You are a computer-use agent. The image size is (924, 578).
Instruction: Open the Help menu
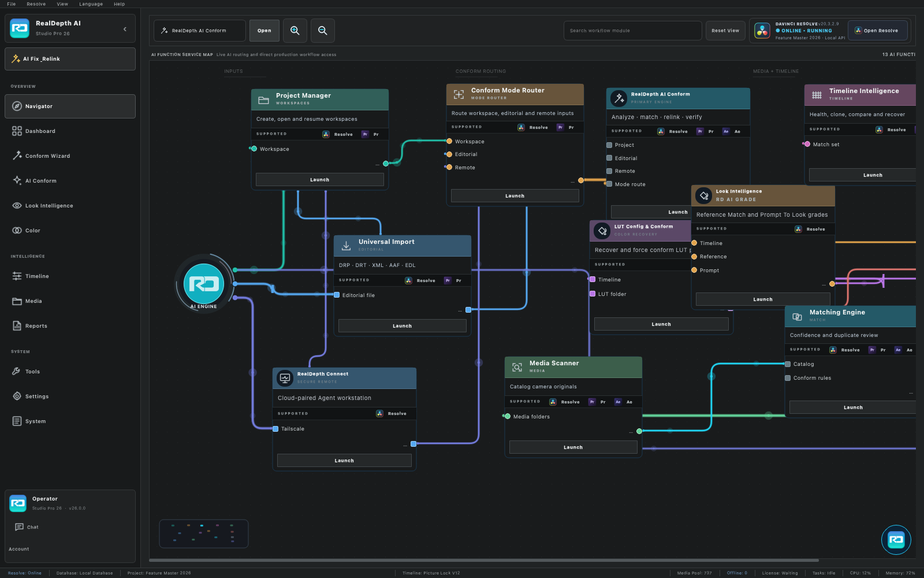pyautogui.click(x=120, y=4)
